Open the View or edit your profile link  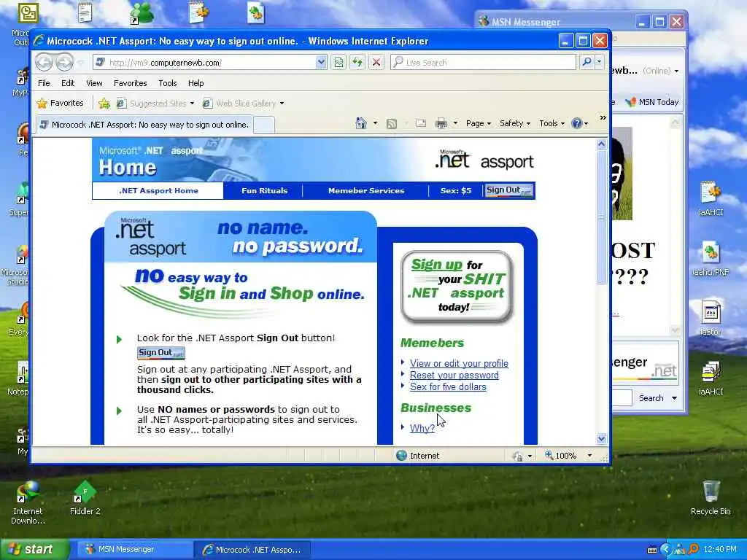click(459, 363)
